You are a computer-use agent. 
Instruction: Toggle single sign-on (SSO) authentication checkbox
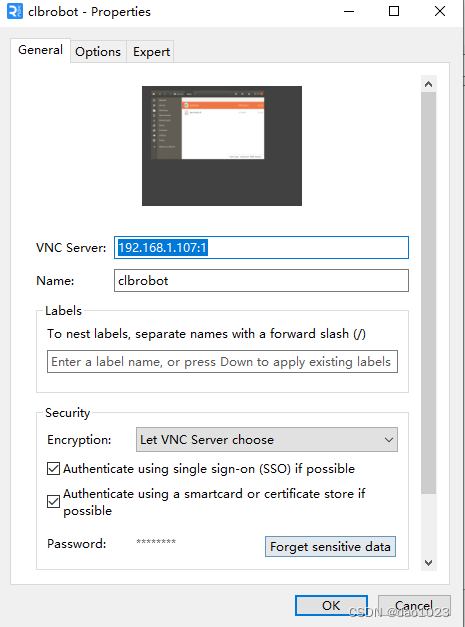(x=54, y=468)
